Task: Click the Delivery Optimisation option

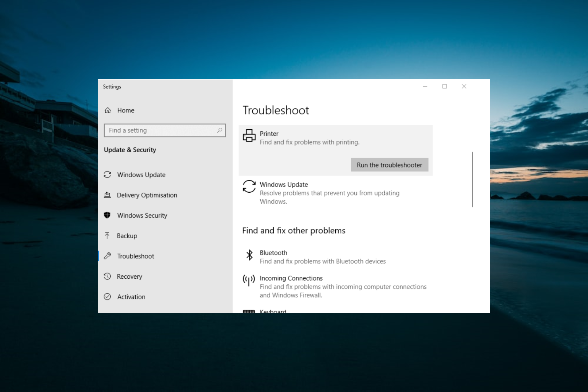Action: click(x=147, y=195)
